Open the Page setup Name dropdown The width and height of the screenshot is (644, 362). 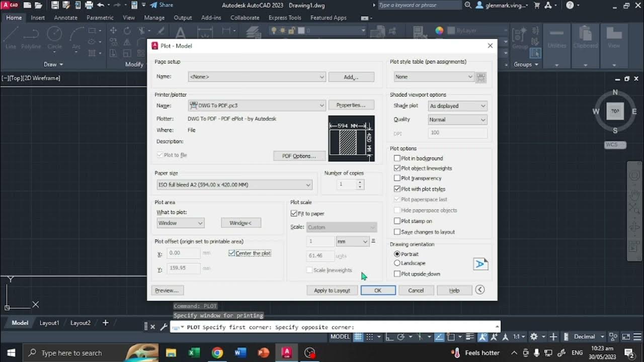(257, 77)
